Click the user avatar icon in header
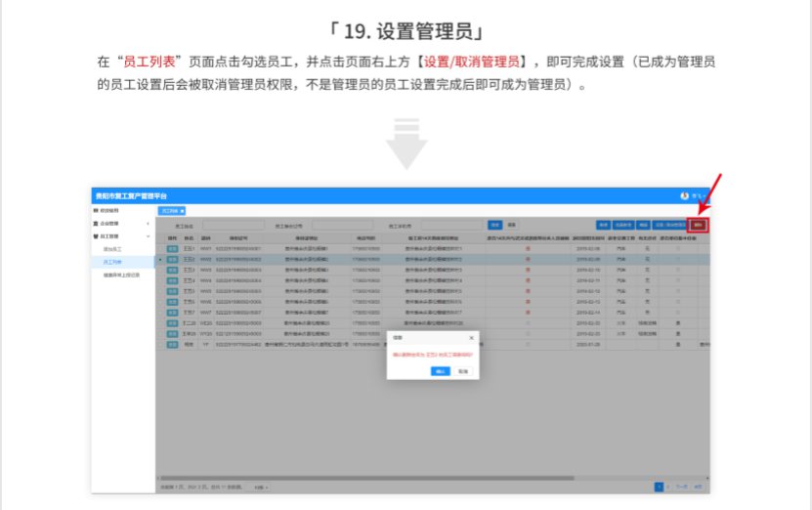Viewport: 812px width, 510px height. point(684,196)
